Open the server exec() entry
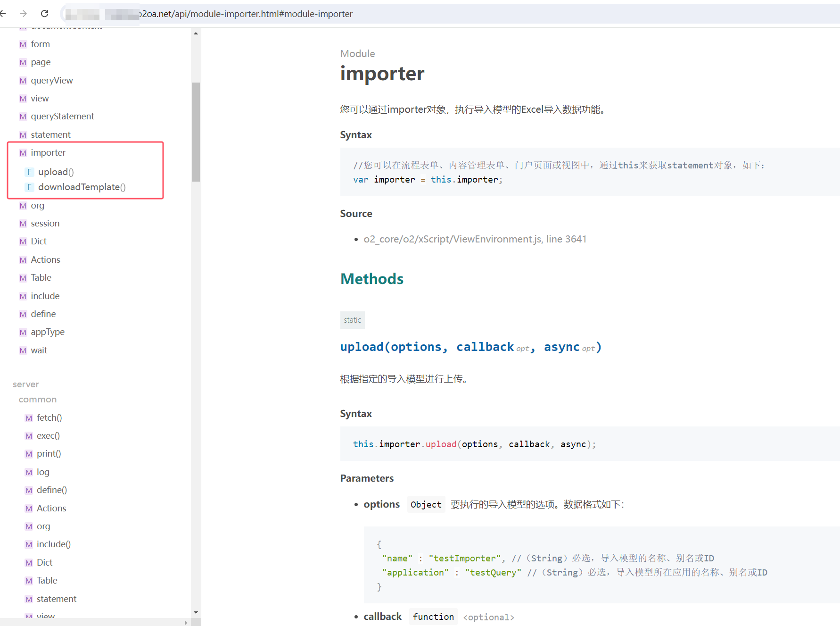The width and height of the screenshot is (840, 626). 48,436
